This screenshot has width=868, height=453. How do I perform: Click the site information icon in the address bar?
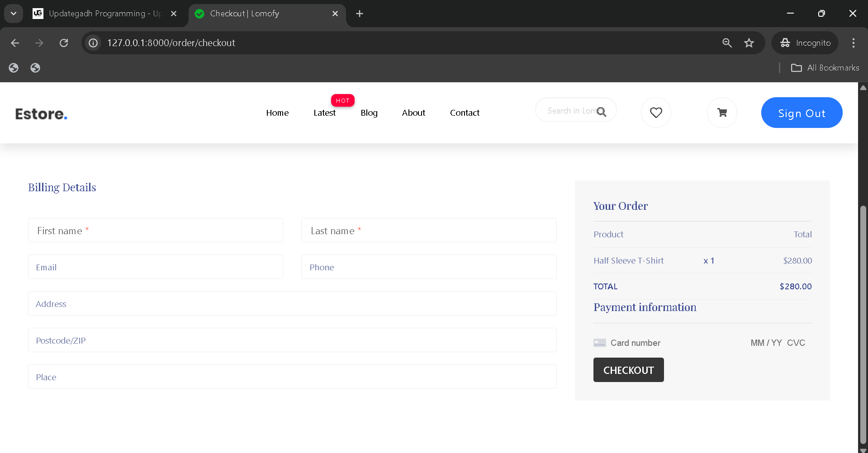93,42
